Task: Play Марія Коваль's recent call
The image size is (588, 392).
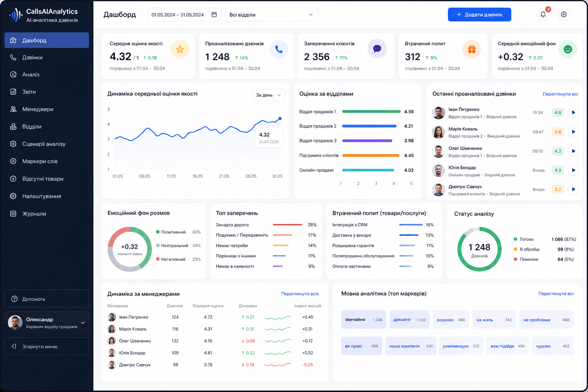Action: [x=573, y=132]
